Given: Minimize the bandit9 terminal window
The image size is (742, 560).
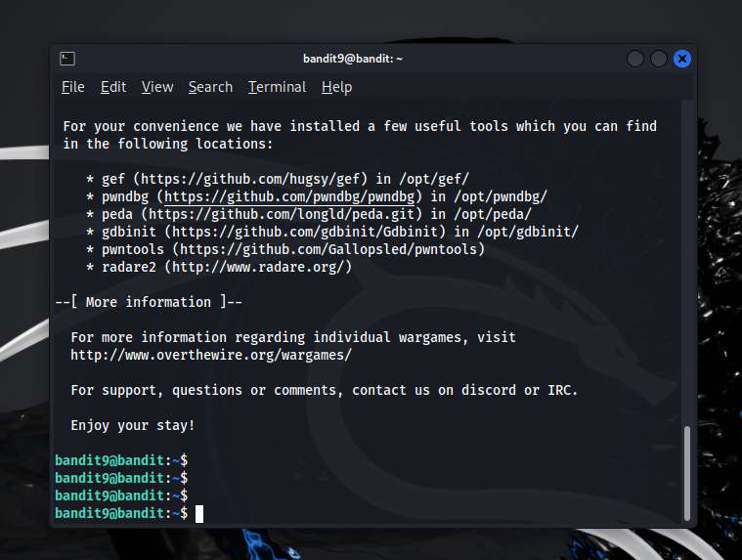Looking at the screenshot, I should (635, 59).
